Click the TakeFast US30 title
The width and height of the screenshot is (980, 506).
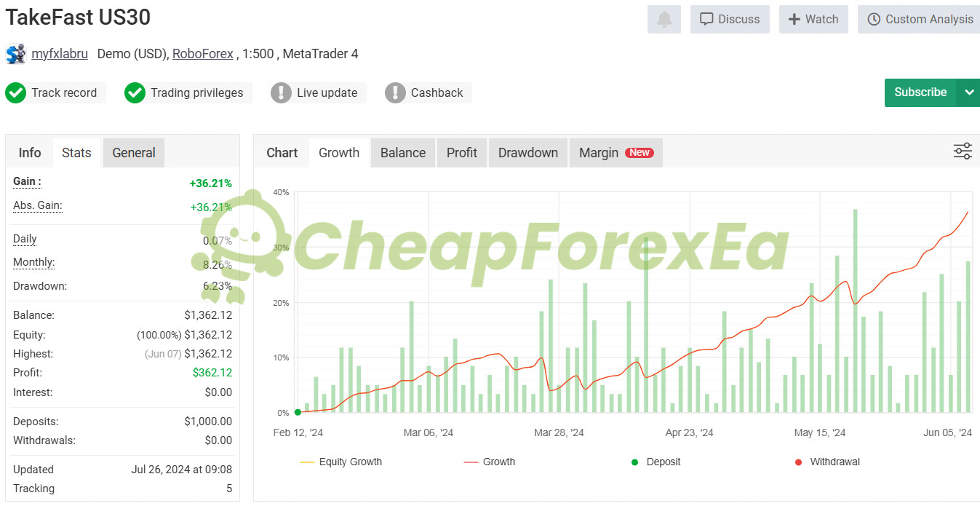pos(78,17)
